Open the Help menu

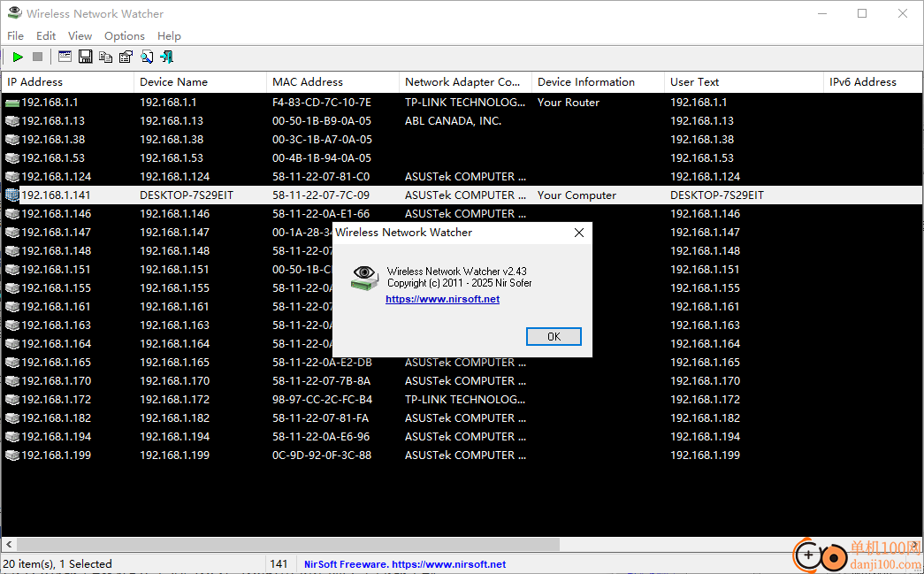[169, 36]
